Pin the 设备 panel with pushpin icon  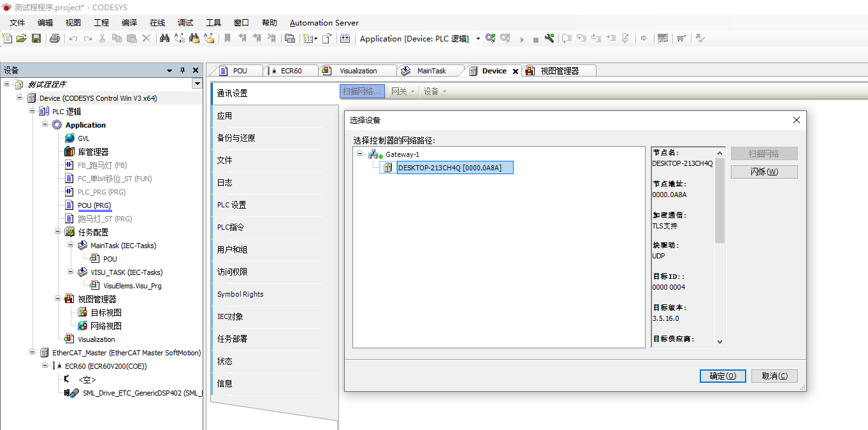click(182, 70)
